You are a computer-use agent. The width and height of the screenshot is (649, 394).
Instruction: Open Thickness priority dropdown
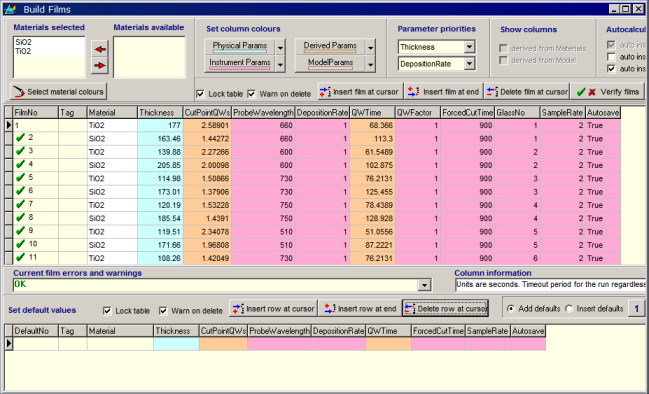469,47
